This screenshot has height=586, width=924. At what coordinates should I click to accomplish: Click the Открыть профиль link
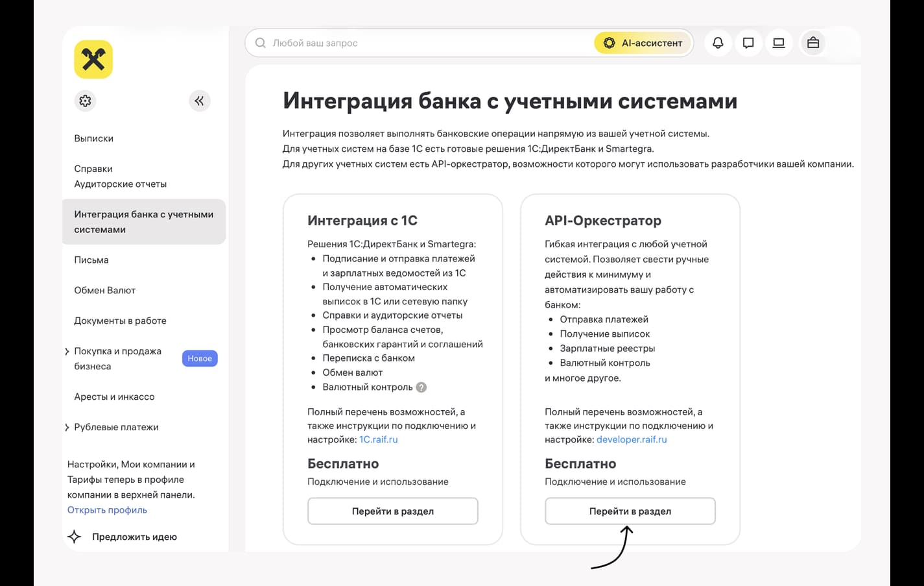tap(107, 510)
